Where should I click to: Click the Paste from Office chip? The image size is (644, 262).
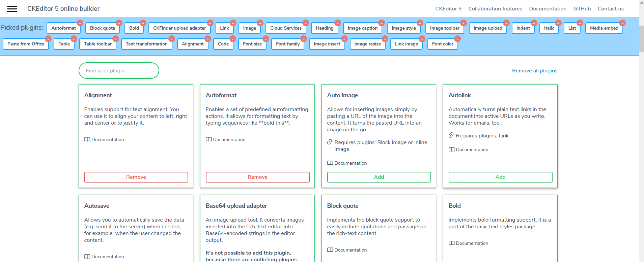point(26,44)
